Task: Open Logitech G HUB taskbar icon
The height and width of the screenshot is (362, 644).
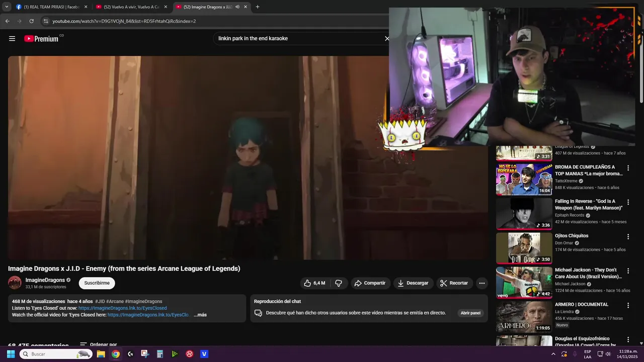Action: [130, 354]
